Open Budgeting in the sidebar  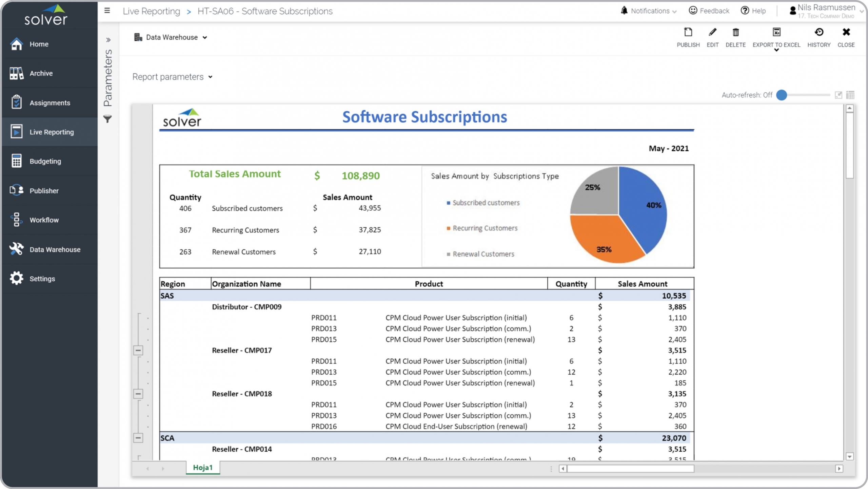coord(45,161)
